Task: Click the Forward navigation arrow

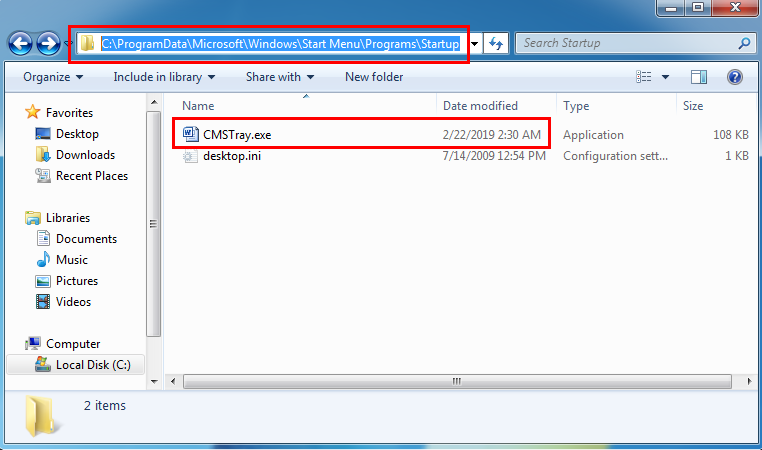Action: pos(49,44)
